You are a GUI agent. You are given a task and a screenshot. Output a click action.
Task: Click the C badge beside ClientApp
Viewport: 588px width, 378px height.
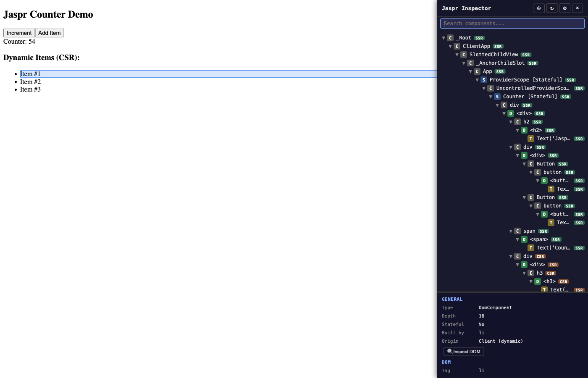pos(457,46)
